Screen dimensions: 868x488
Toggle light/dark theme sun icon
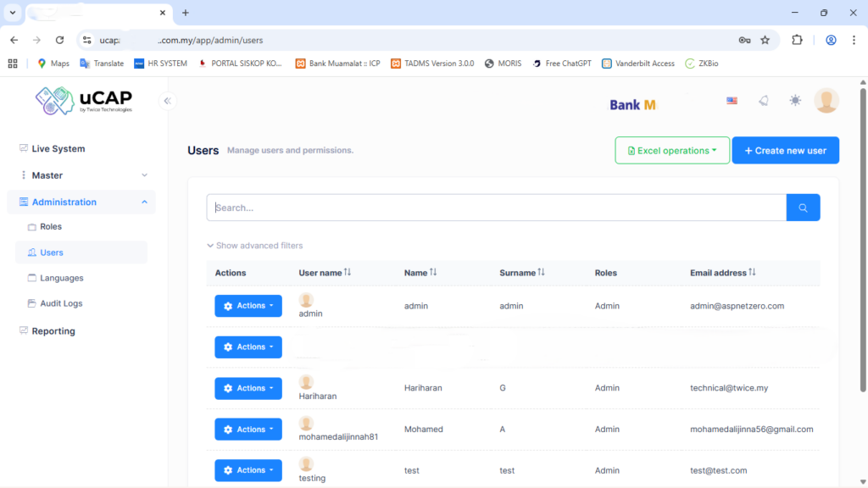click(794, 101)
